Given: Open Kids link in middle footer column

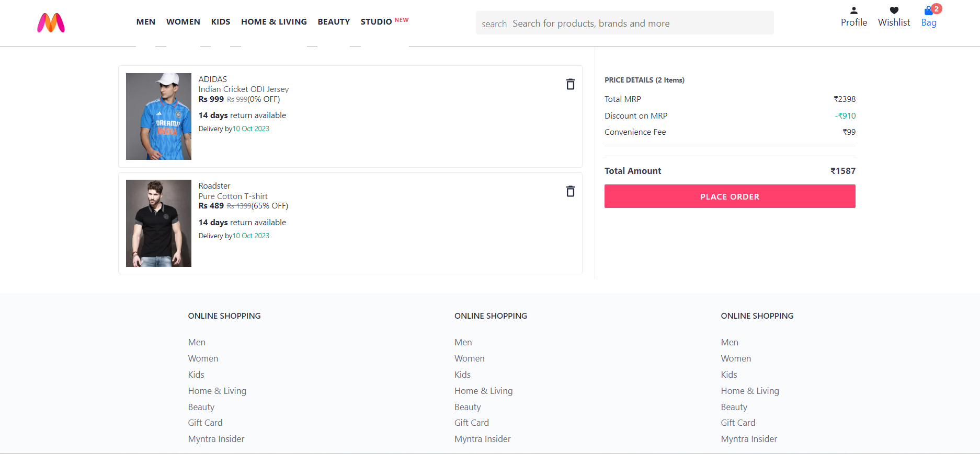Looking at the screenshot, I should pos(462,375).
